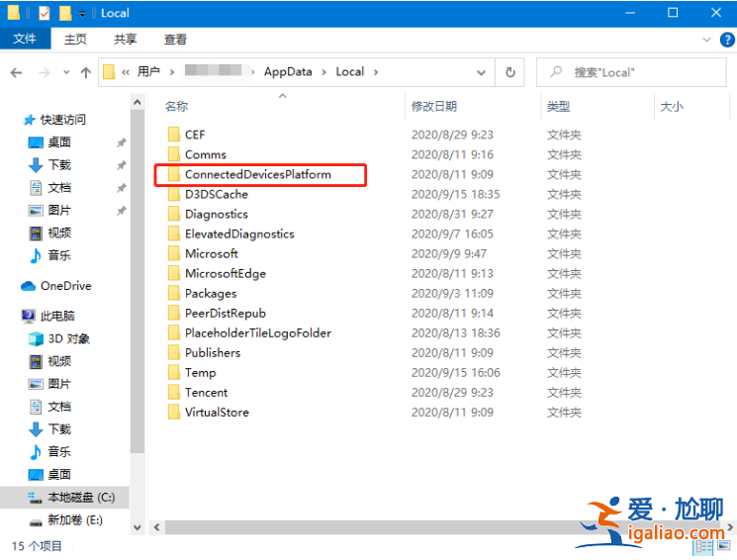Select the ElevatedDiagnostics folder
Screen dimensions: 737x560
[x=239, y=234]
